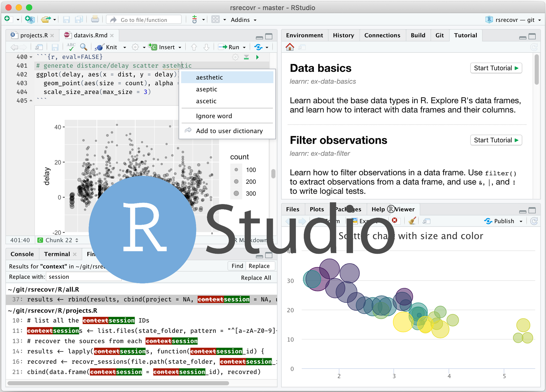Screen dimensions: 546x392
Task: Click the workspace panes grid icon
Action: coord(215,19)
